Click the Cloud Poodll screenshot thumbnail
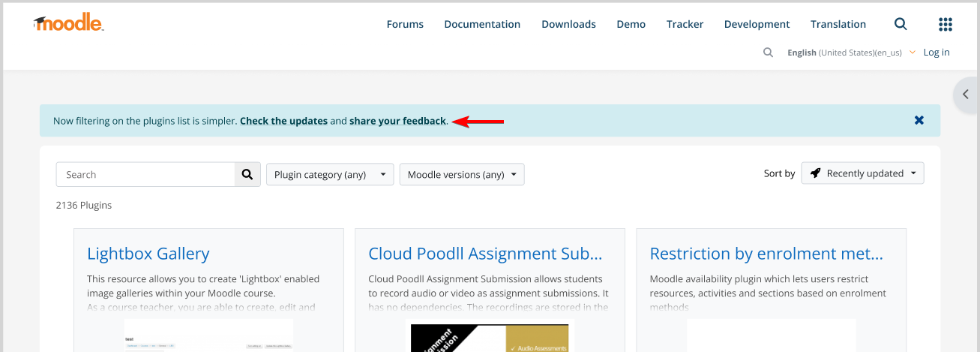 point(490,337)
